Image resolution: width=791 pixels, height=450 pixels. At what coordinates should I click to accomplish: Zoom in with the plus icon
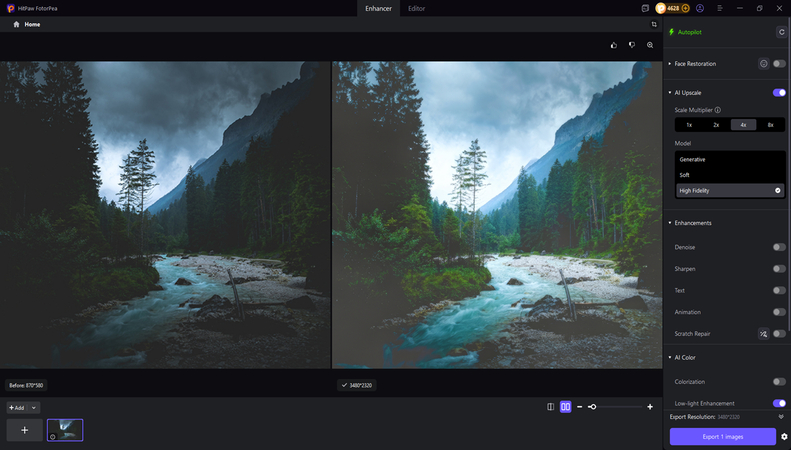[x=650, y=407]
